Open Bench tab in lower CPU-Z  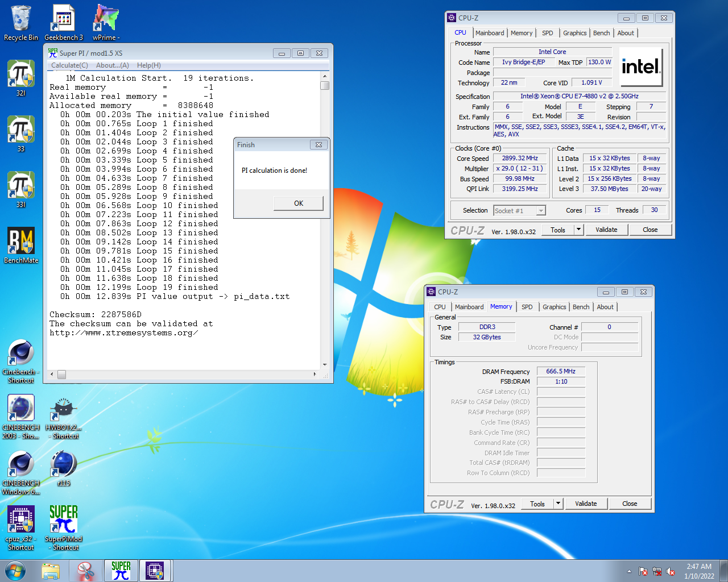[581, 307]
